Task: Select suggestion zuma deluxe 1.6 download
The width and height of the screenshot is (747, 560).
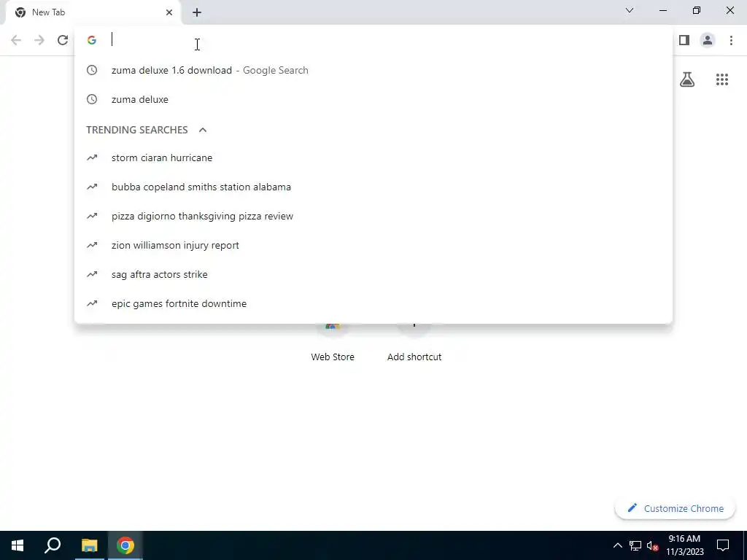Action: point(373,70)
